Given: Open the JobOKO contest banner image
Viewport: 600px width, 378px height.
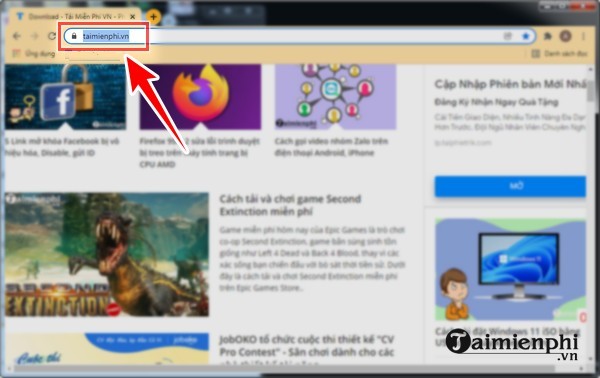Looking at the screenshot, I should [x=107, y=348].
